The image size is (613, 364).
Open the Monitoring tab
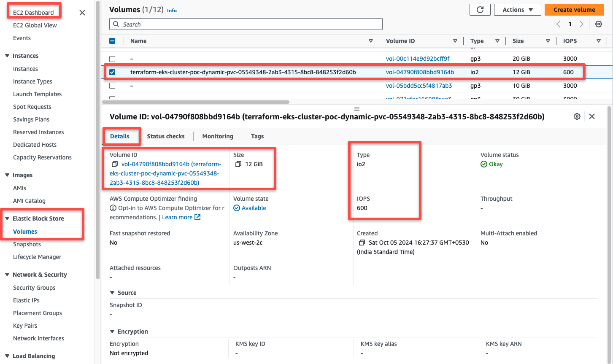(218, 136)
